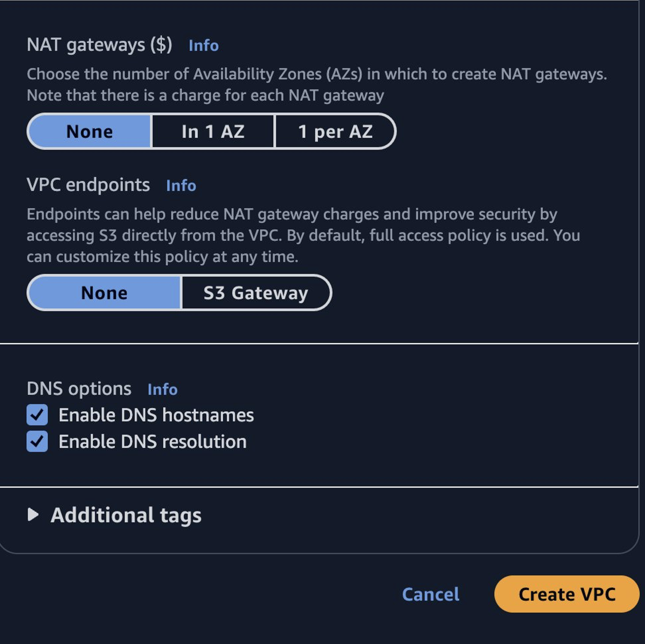Image resolution: width=645 pixels, height=644 pixels.
Task: Keep NAT gateways set to None
Action: tap(90, 131)
